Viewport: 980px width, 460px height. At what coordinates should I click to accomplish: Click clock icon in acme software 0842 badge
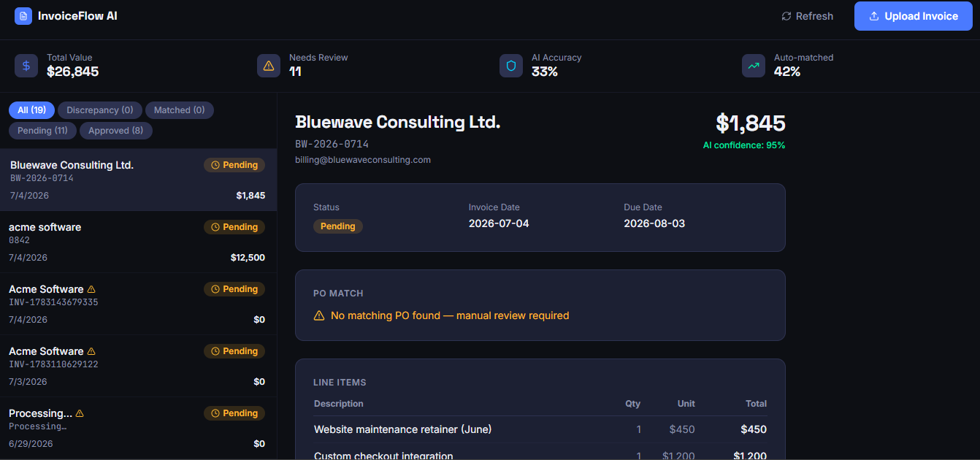click(x=215, y=227)
